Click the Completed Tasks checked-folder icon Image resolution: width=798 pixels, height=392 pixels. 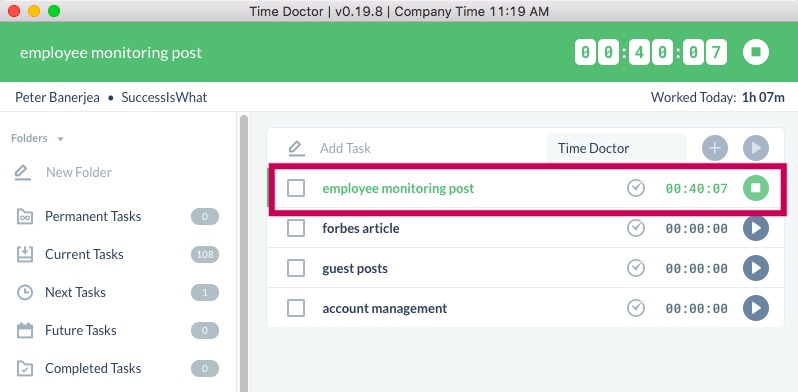point(25,369)
